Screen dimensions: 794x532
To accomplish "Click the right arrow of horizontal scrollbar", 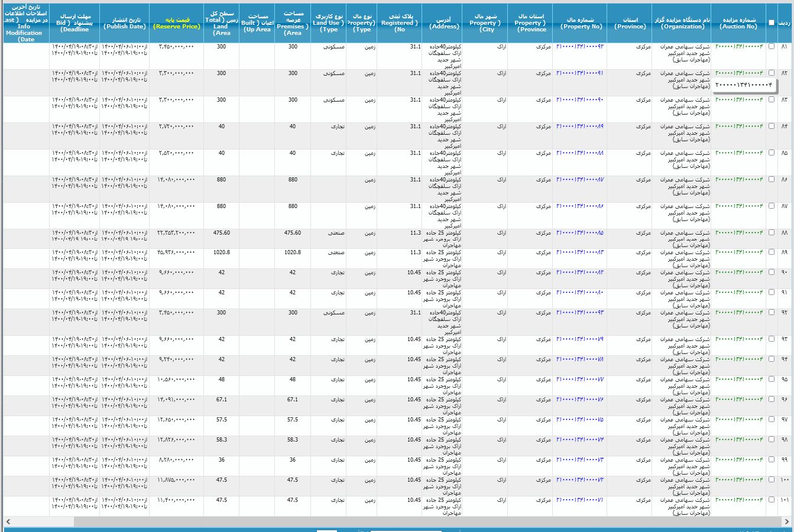I will point(787,522).
